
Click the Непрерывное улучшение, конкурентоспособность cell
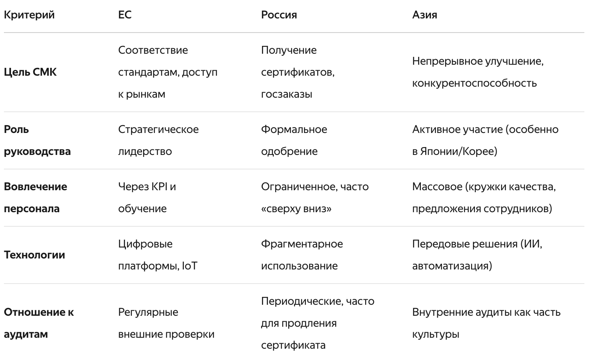point(478,72)
